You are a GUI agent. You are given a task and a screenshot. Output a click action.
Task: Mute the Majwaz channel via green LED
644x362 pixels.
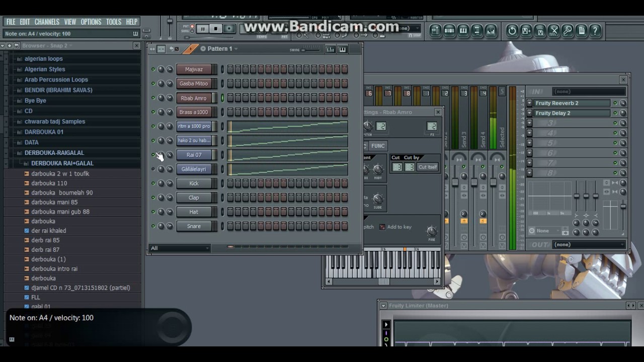[x=153, y=69]
